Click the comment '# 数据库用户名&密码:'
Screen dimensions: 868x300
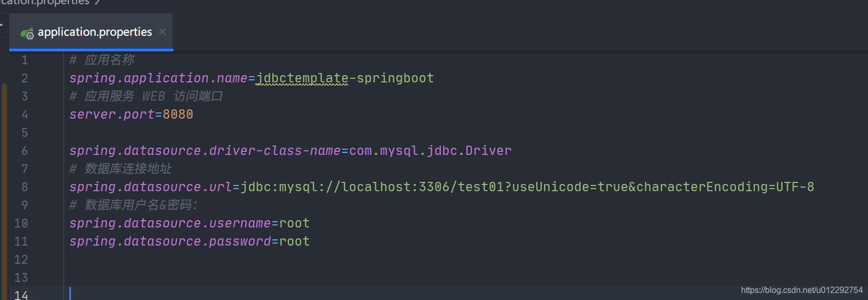134,205
